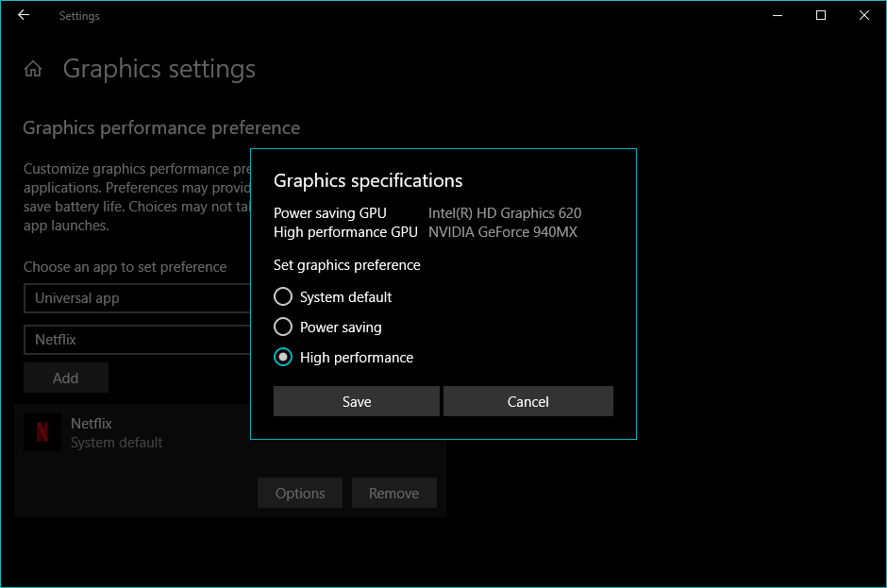Select the High performance radio option

pyautogui.click(x=283, y=358)
